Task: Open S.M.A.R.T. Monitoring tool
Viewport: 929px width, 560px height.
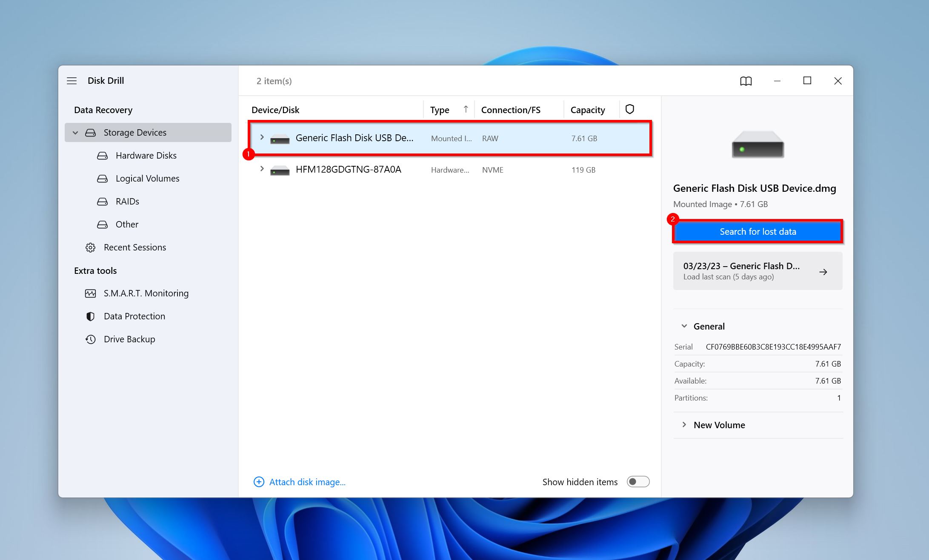Action: (146, 293)
